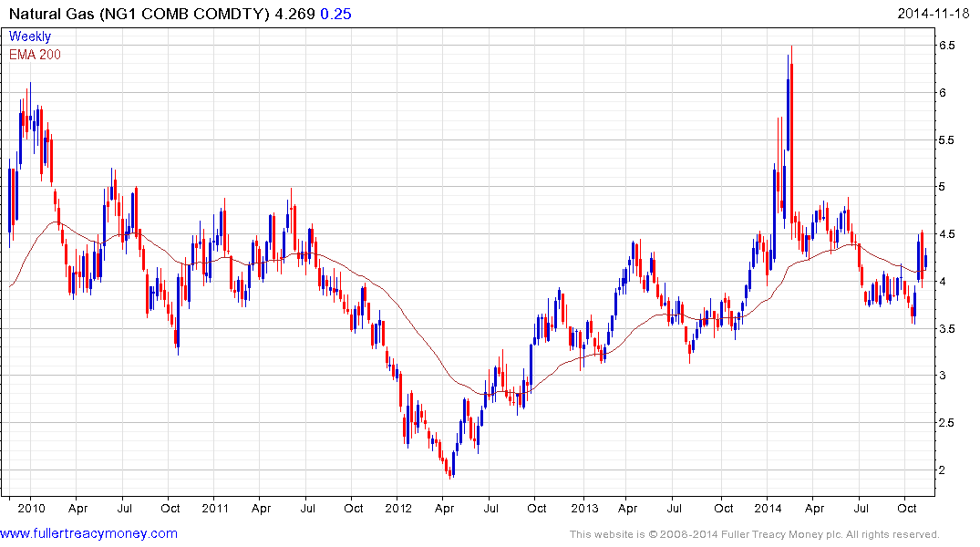Image resolution: width=980 pixels, height=547 pixels.
Task: Select the 2.5 tick on the price axis
Action: [x=946, y=423]
